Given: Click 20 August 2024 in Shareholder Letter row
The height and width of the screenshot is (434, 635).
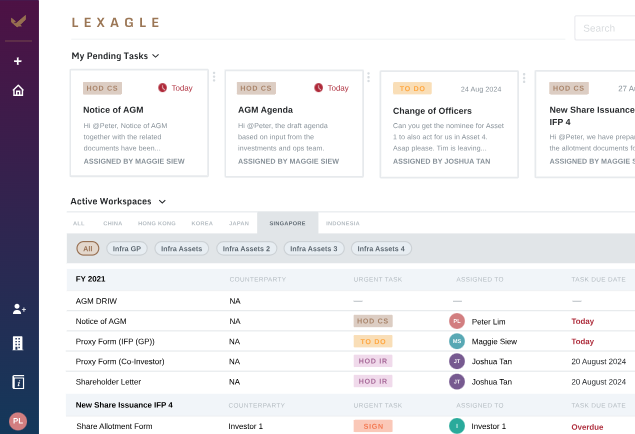Looking at the screenshot, I should pyautogui.click(x=599, y=382).
